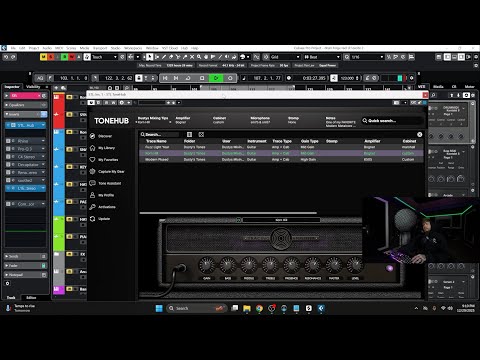Click the green transport Play button

(216, 78)
